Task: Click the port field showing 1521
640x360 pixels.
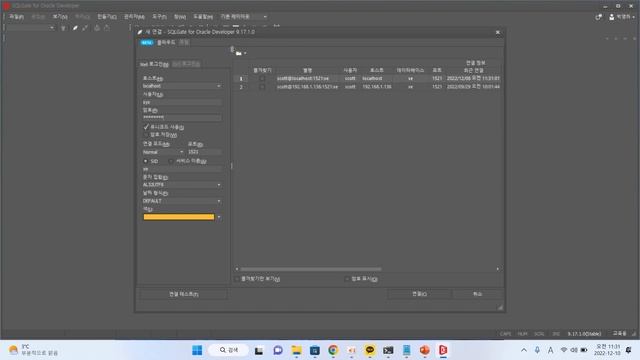Action: [x=204, y=152]
